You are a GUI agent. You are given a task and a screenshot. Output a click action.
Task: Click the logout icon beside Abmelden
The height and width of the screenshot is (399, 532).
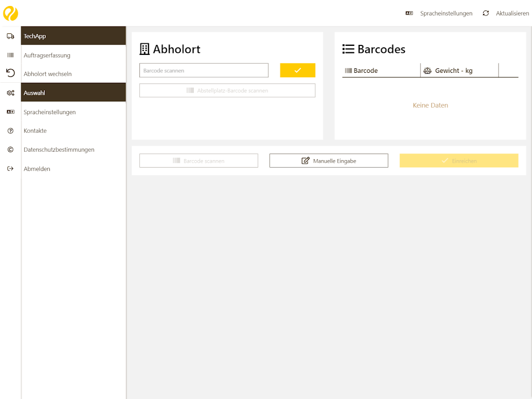coord(10,169)
